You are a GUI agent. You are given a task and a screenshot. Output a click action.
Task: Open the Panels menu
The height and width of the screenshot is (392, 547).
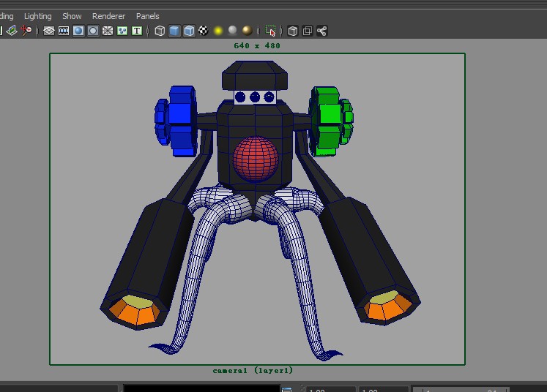(x=148, y=16)
